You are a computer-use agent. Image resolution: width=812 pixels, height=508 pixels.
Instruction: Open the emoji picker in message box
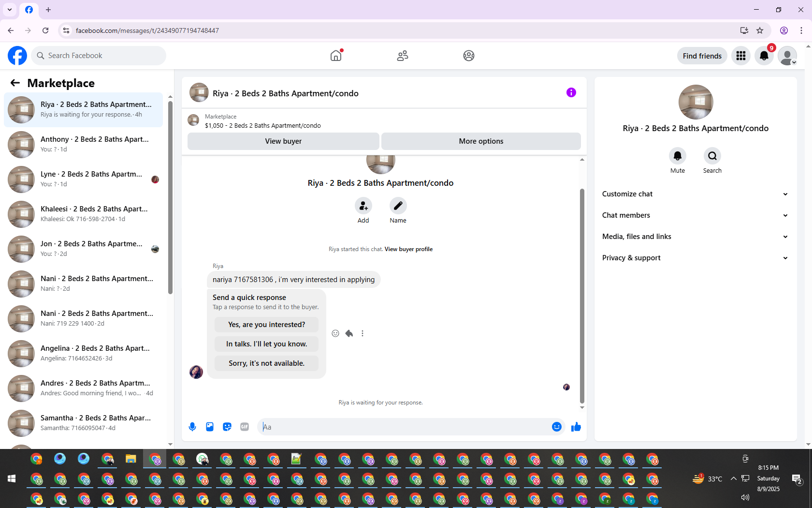coord(557,427)
